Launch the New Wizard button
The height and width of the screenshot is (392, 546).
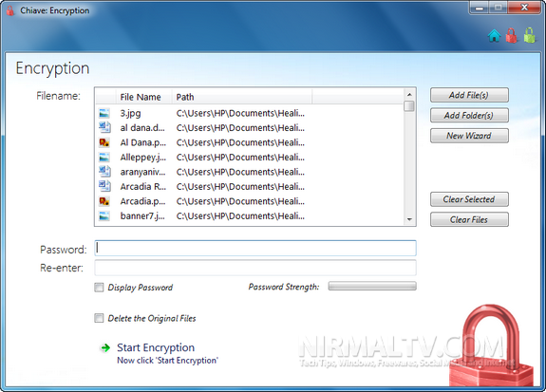point(469,136)
